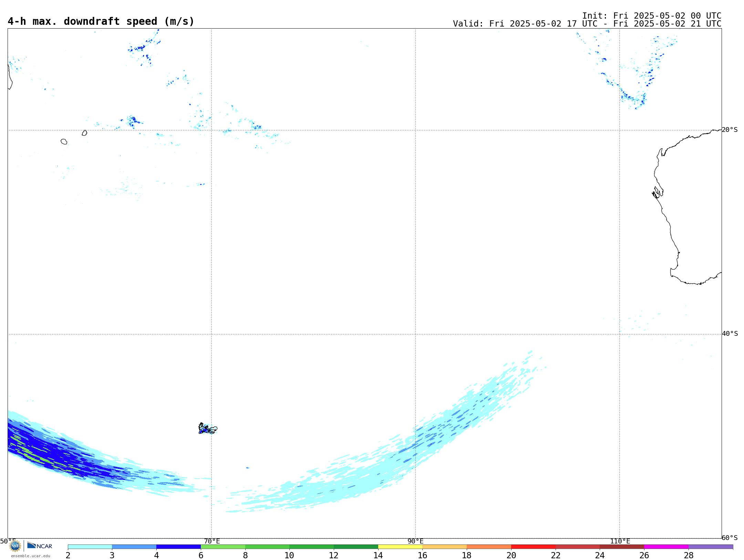Select the magenta 26–28 m/s swatch
The height and width of the screenshot is (560, 744).
click(666, 547)
